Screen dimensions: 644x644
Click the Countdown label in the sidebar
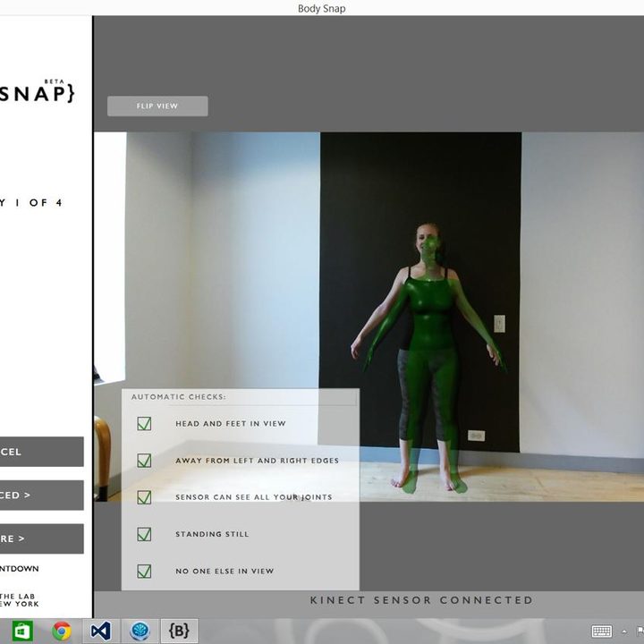(x=20, y=569)
